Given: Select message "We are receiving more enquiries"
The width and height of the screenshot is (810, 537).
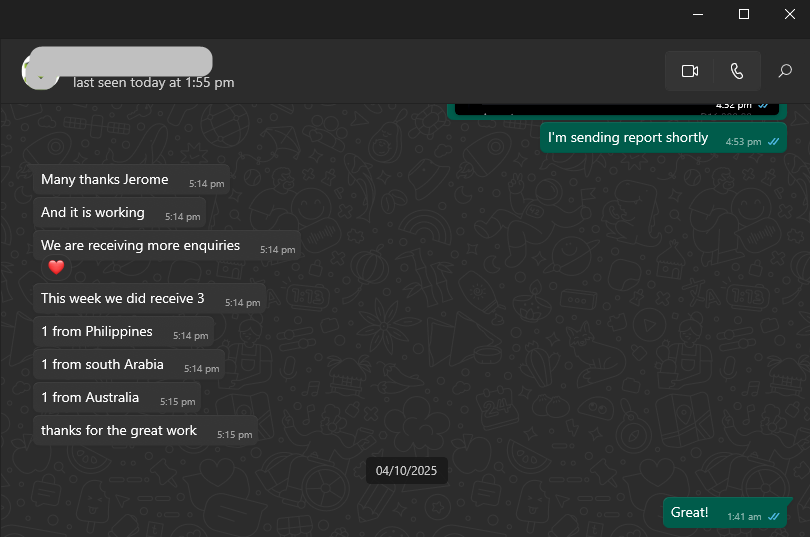Looking at the screenshot, I should (167, 246).
